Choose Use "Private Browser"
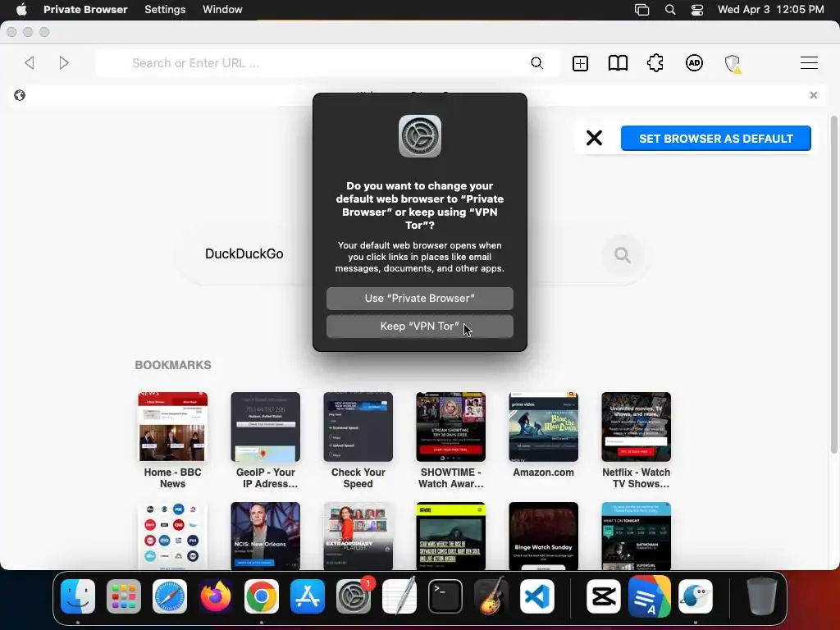 tap(419, 299)
